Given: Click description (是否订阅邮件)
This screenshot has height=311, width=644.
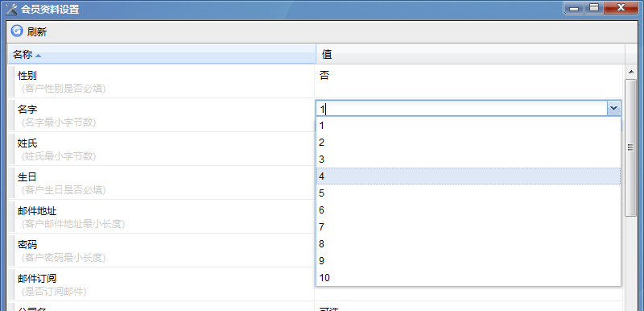Looking at the screenshot, I should pyautogui.click(x=54, y=292).
